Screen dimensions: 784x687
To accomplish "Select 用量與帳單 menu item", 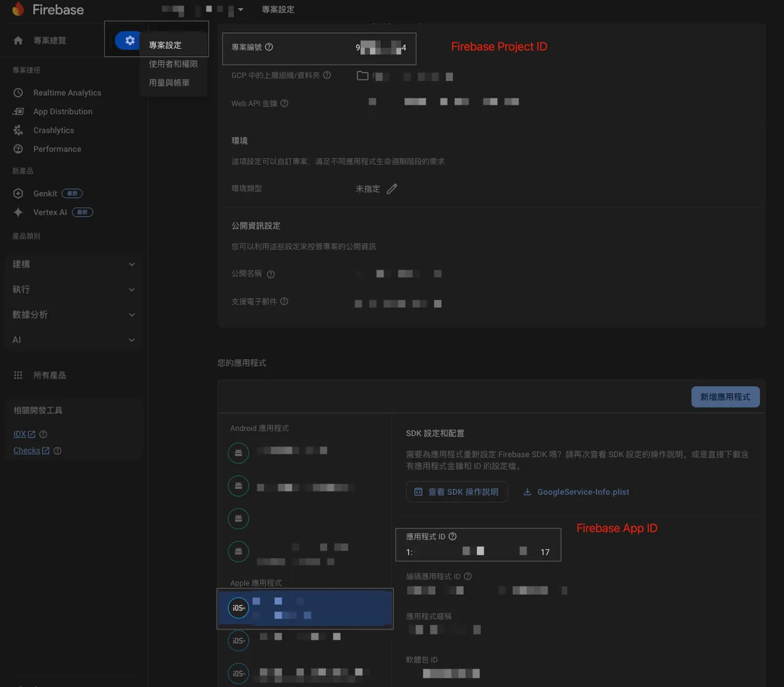I will (x=169, y=83).
